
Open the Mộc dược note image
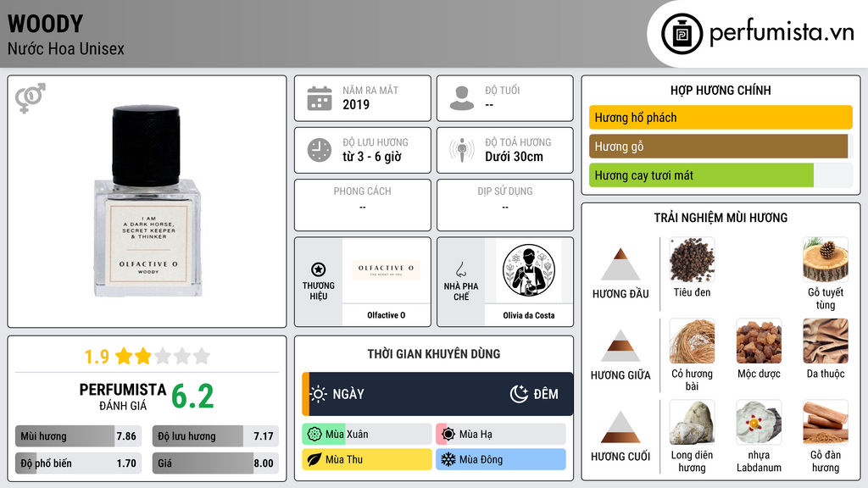pyautogui.click(x=759, y=341)
